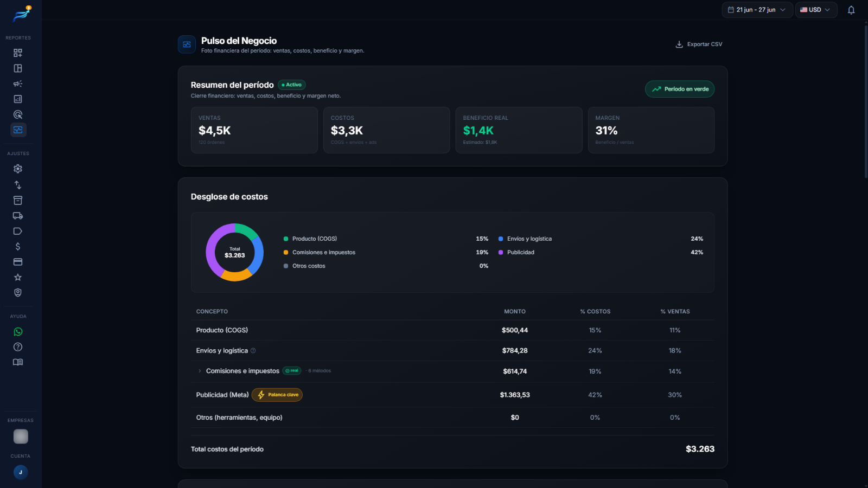The image size is (868, 488).
Task: Click the info icon beside Envíos y logística
Action: [253, 351]
